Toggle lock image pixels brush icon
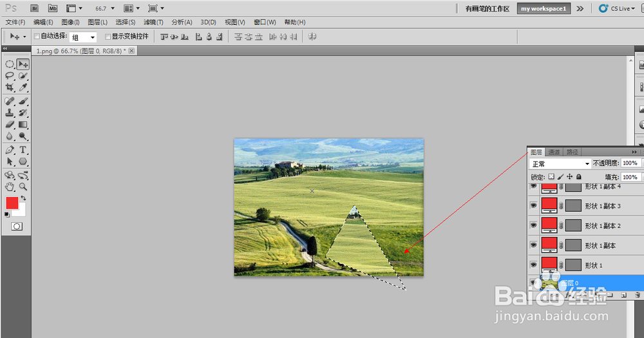 [x=560, y=176]
